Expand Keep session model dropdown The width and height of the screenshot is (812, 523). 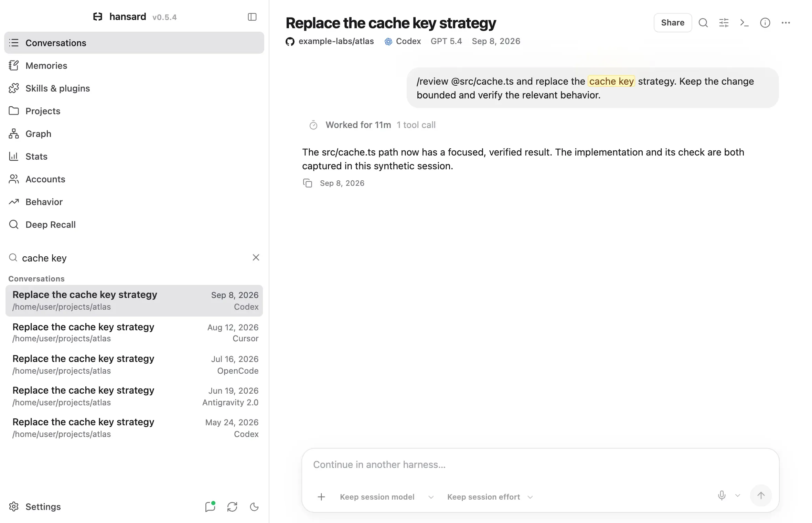click(x=387, y=497)
